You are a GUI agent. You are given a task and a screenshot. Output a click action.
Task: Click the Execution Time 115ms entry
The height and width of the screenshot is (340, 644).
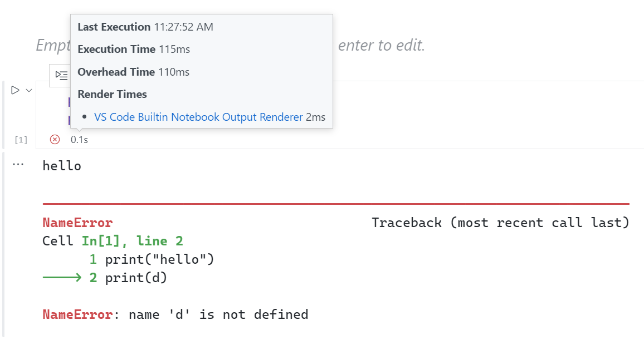pos(134,49)
